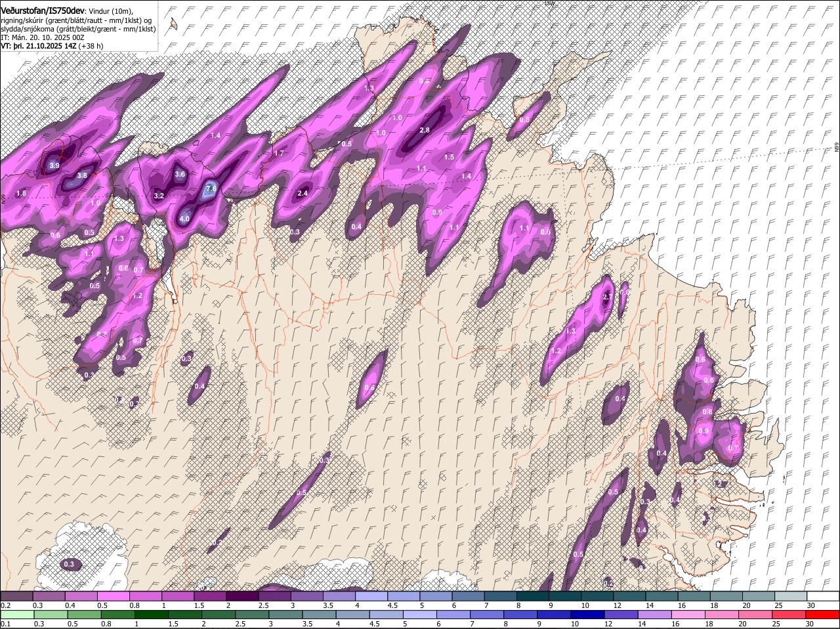Screen dimensions: 840x629
Task: Click the 3.8 precipitation value label
Action: (x=82, y=175)
